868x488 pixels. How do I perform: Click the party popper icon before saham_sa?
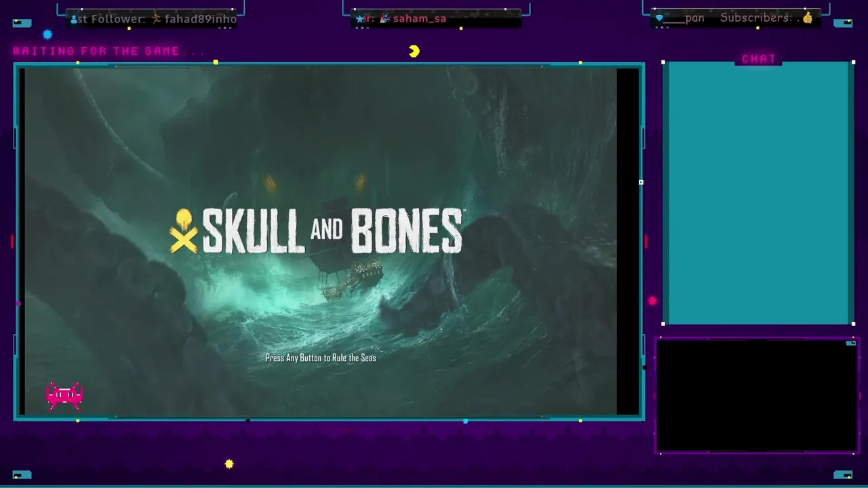[384, 18]
